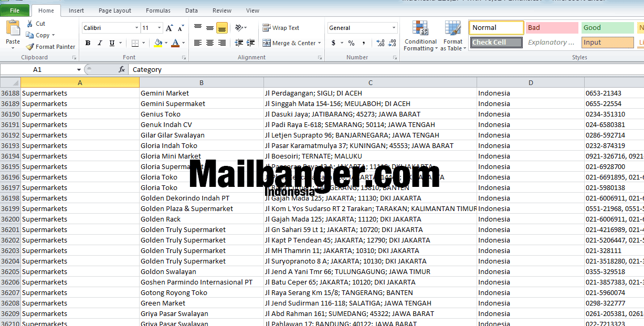Open the Calibri font name dropdown
The width and height of the screenshot is (644, 326).
136,28
